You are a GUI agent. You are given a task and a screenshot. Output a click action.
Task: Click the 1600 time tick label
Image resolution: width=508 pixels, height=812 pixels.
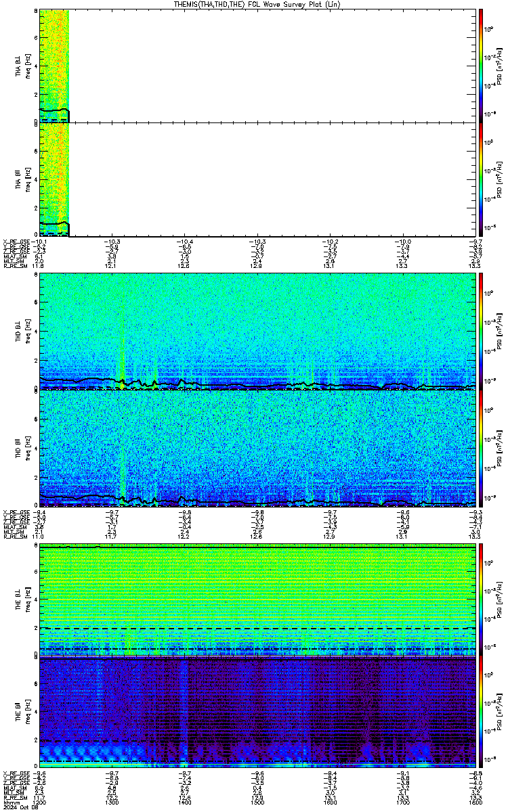(x=330, y=803)
